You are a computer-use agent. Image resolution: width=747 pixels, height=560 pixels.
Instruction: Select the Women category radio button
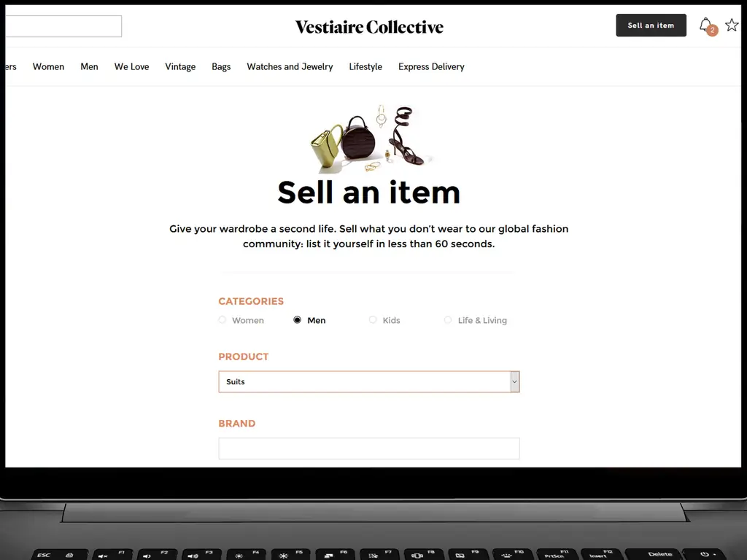point(222,319)
